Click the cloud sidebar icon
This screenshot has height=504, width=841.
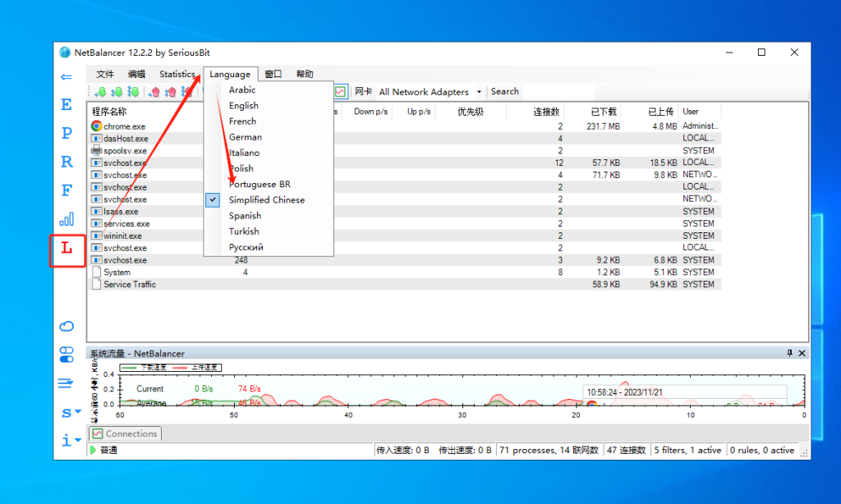click(x=67, y=326)
